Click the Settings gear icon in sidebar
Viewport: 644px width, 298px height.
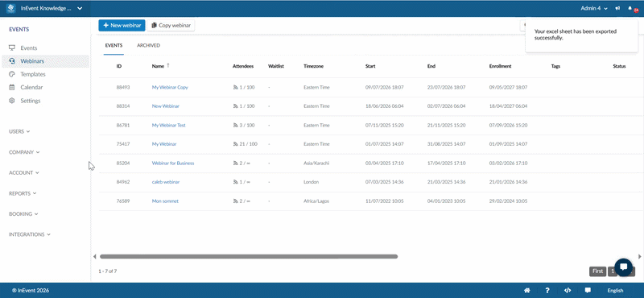pyautogui.click(x=12, y=101)
